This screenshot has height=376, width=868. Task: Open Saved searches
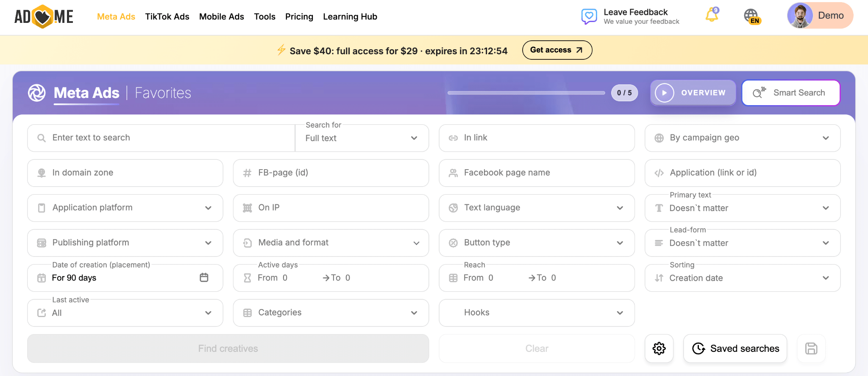pos(735,348)
